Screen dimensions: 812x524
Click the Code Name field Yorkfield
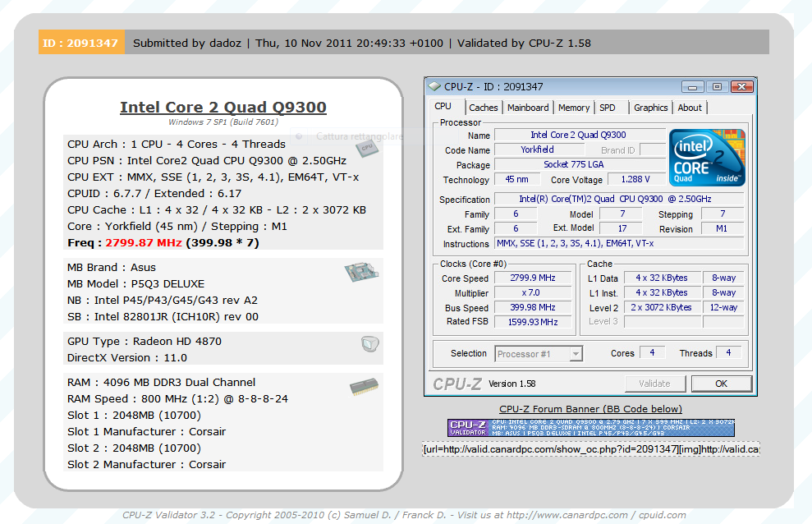[539, 149]
